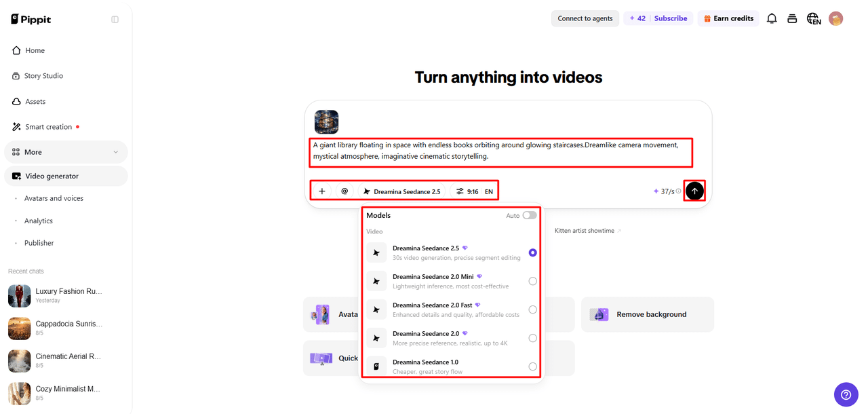Click Seedance 2.0 model icon
This screenshot has height=414, width=868.
coord(376,338)
